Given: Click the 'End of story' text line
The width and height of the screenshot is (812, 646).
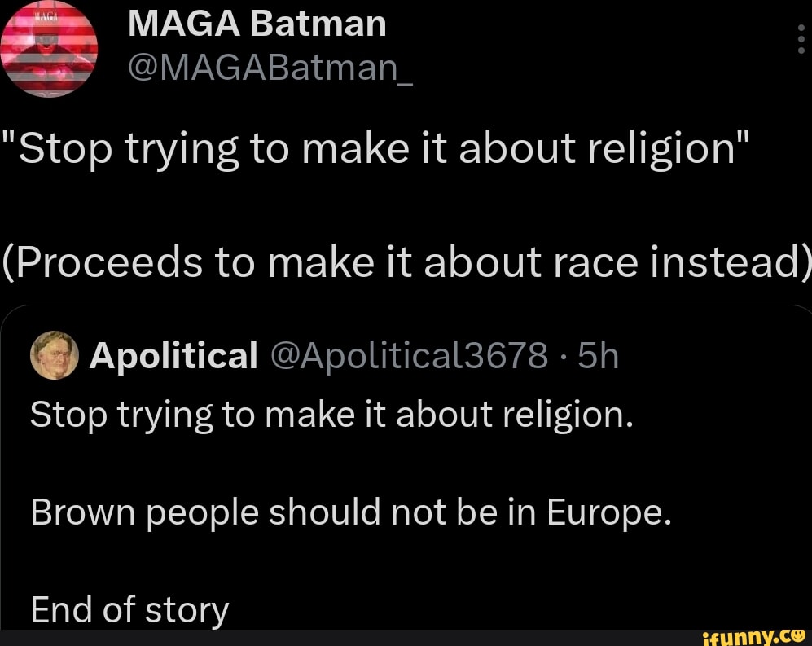Looking at the screenshot, I should 129,608.
